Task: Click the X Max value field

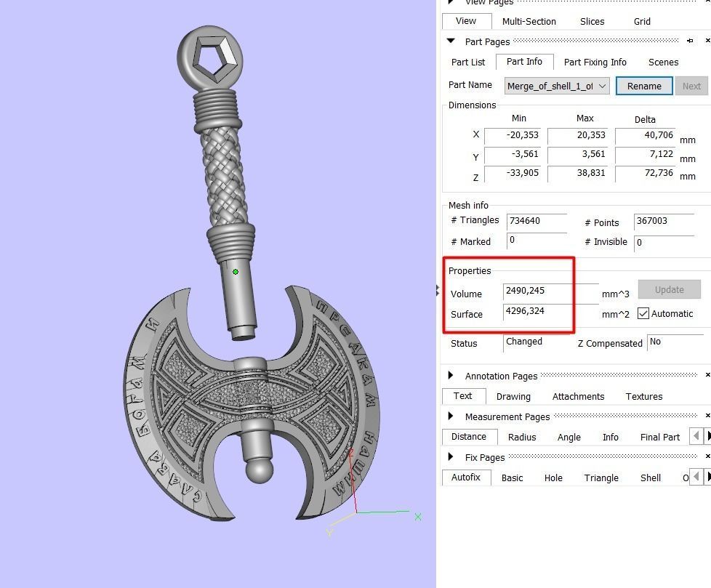Action: pyautogui.click(x=577, y=135)
